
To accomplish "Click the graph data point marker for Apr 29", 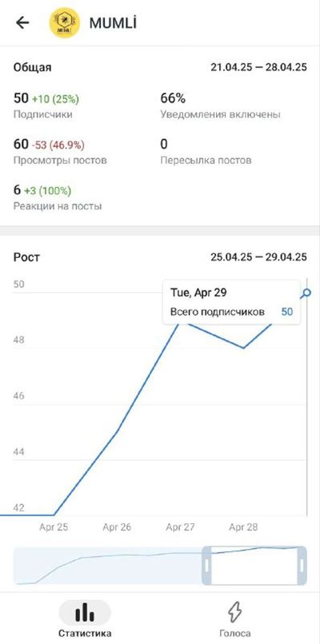I will click(306, 293).
